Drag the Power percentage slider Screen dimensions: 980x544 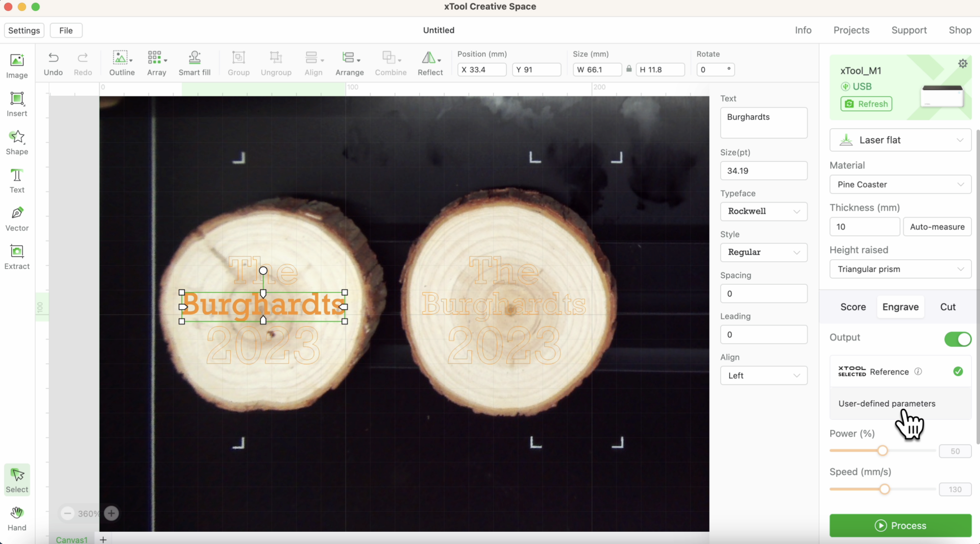point(883,451)
